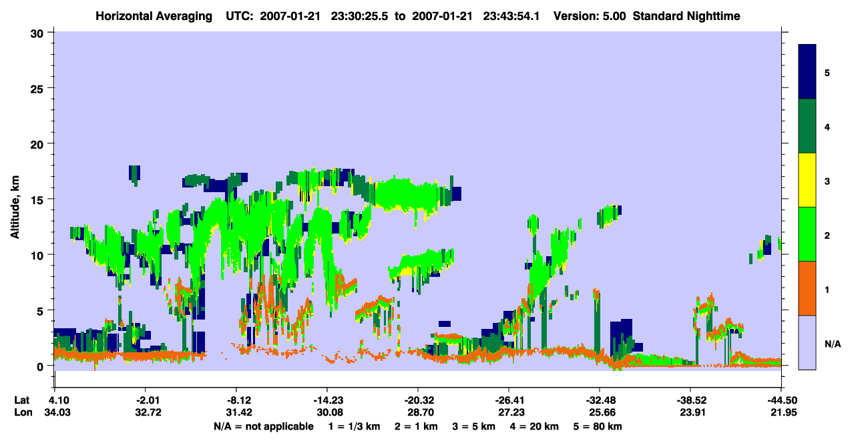This screenshot has width=868, height=445.
Task: Click the yellow colorbar segment labeled 3
Action: [807, 180]
